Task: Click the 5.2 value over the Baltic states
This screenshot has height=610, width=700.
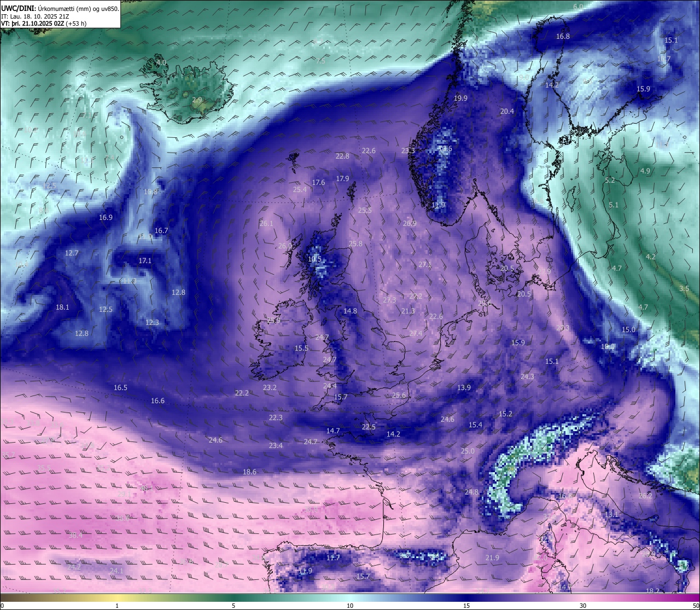Action: tap(610, 180)
